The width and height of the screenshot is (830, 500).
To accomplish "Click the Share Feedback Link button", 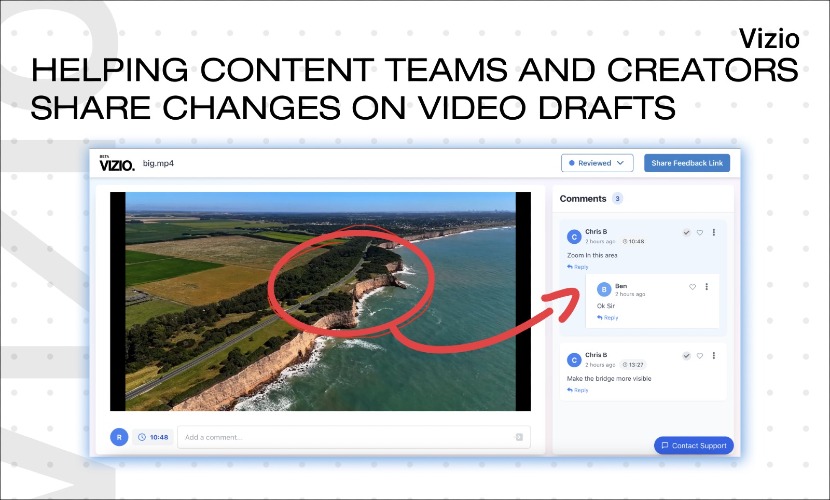I will 687,163.
